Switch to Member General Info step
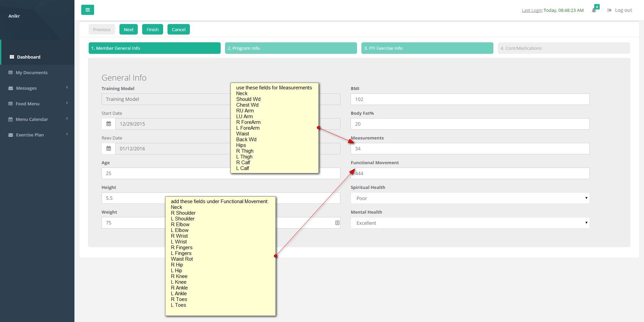 [x=155, y=48]
